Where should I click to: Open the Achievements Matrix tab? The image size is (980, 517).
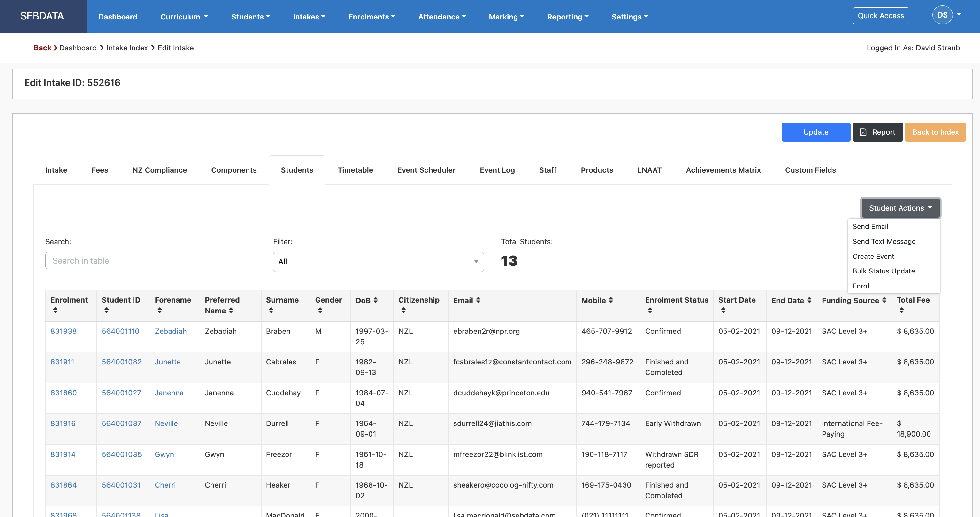(x=723, y=170)
